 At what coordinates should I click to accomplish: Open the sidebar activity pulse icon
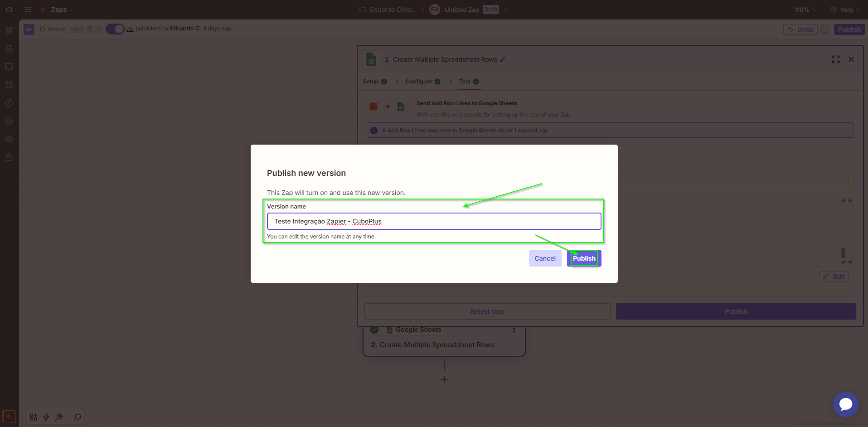9,121
